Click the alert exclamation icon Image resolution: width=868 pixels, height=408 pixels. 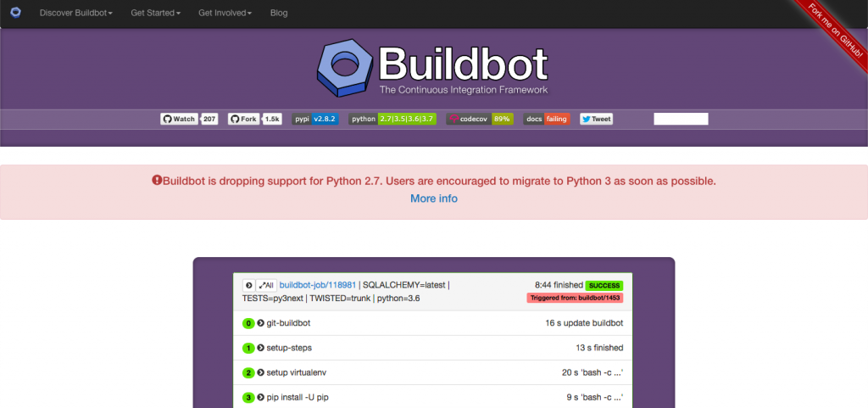(x=157, y=181)
